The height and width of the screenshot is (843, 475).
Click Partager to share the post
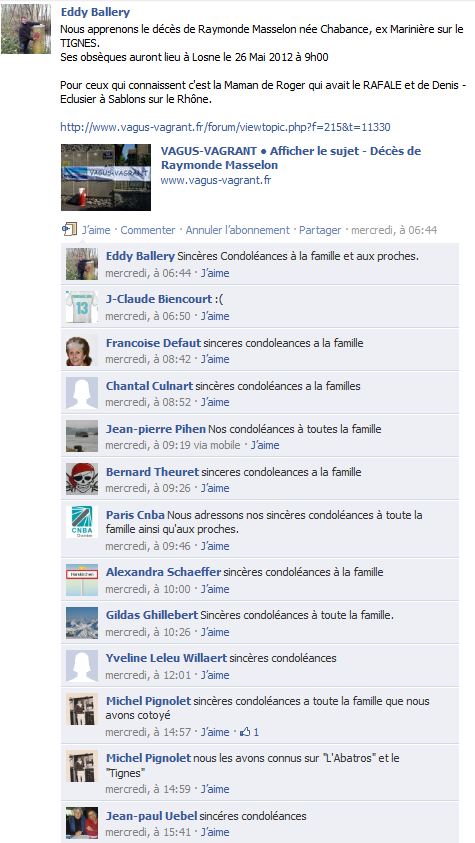[320, 230]
